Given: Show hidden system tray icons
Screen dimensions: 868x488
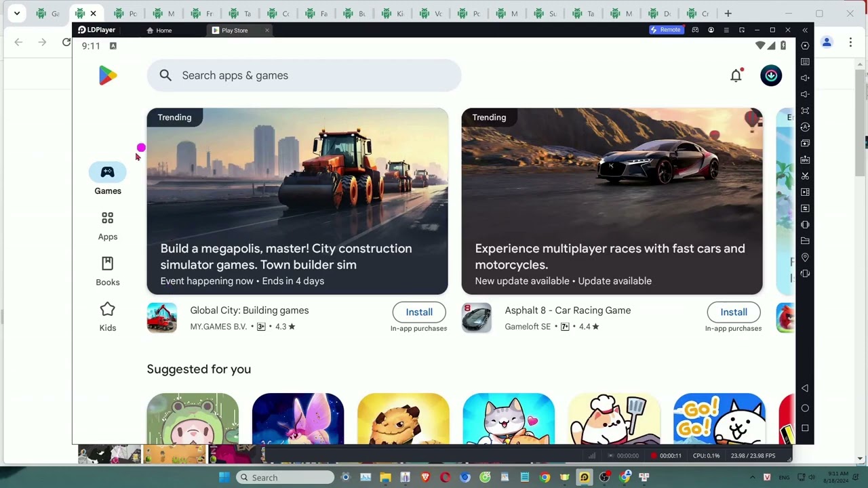Looking at the screenshot, I should [752, 477].
